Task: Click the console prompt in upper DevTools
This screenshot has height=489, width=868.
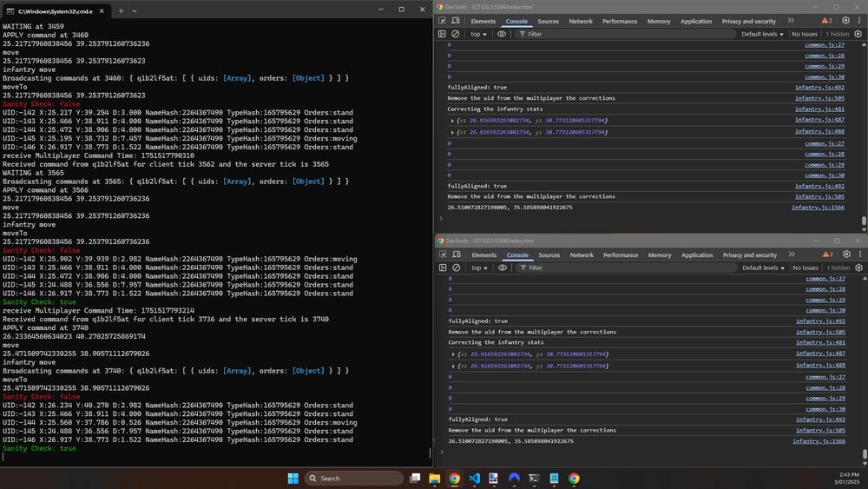Action: coord(648,218)
